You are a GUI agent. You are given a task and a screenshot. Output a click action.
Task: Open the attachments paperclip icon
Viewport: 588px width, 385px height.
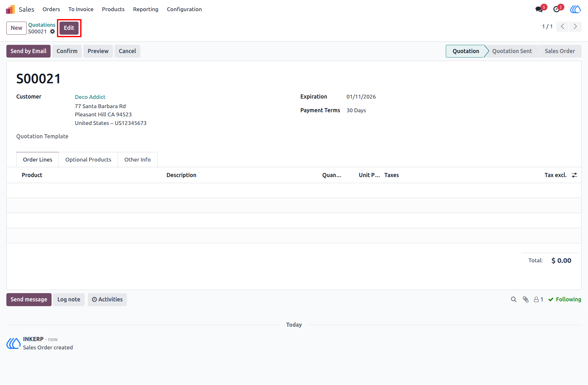[526, 299]
